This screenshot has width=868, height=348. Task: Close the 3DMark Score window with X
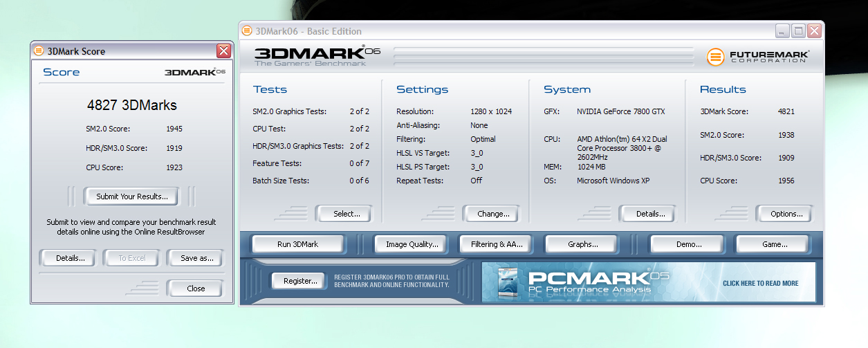tap(223, 51)
